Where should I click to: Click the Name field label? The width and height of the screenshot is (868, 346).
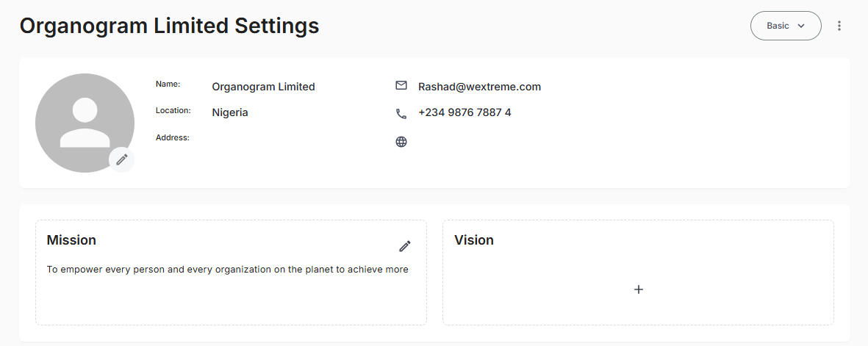click(168, 84)
